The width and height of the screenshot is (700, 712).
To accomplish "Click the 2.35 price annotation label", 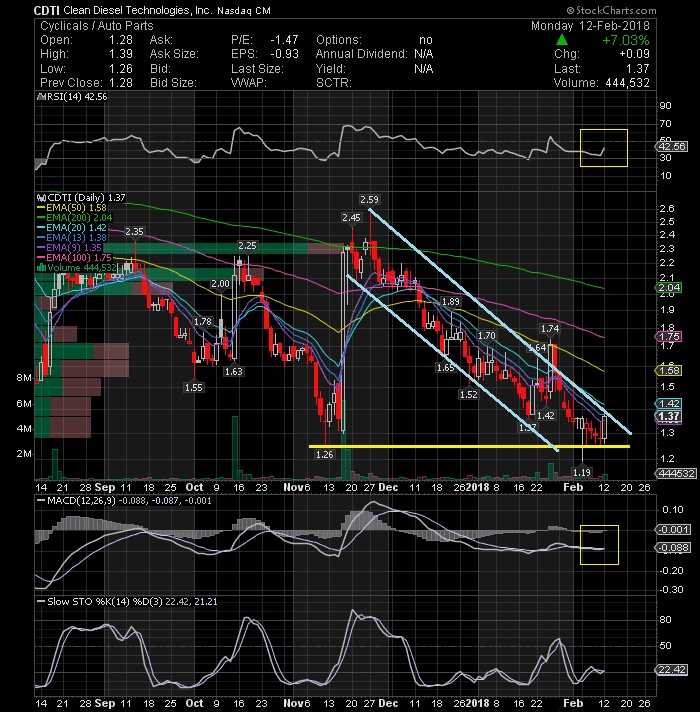I will 134,232.
